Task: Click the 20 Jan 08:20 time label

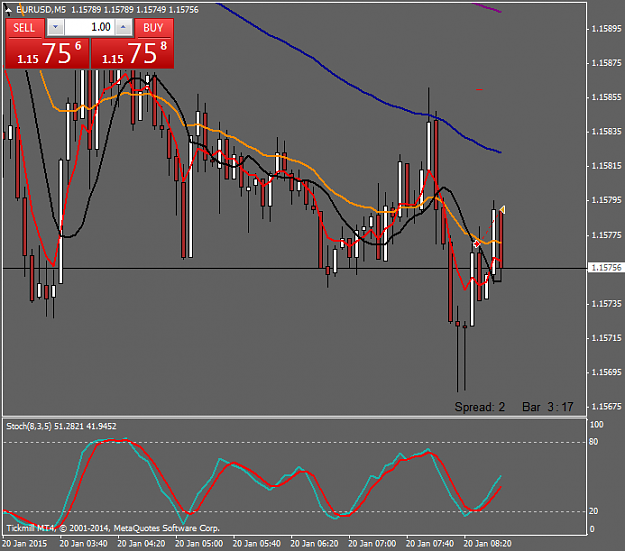Action: pos(487,543)
